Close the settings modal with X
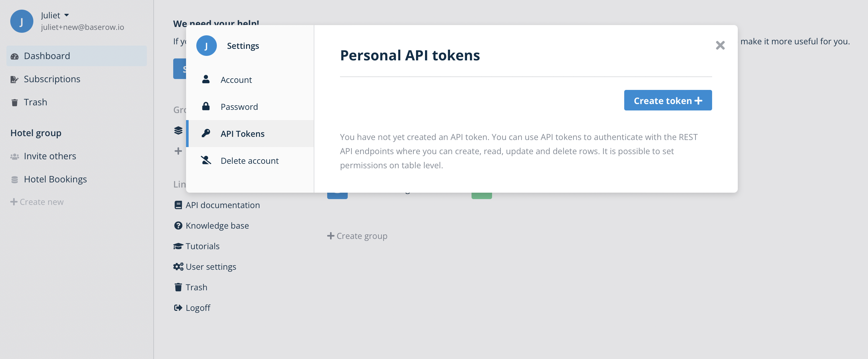Viewport: 868px width, 359px height. click(720, 45)
